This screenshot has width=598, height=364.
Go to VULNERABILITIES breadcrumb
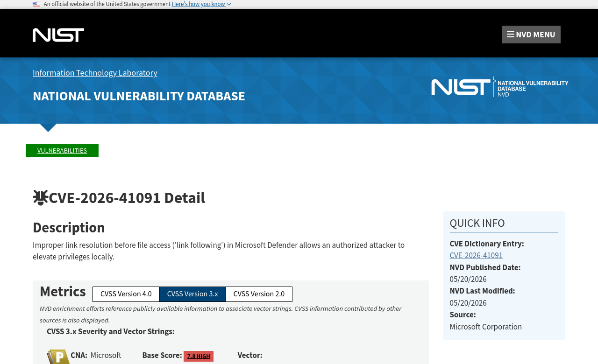62,151
